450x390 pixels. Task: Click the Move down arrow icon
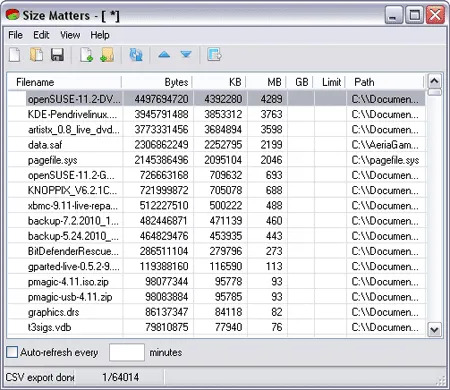pos(186,54)
